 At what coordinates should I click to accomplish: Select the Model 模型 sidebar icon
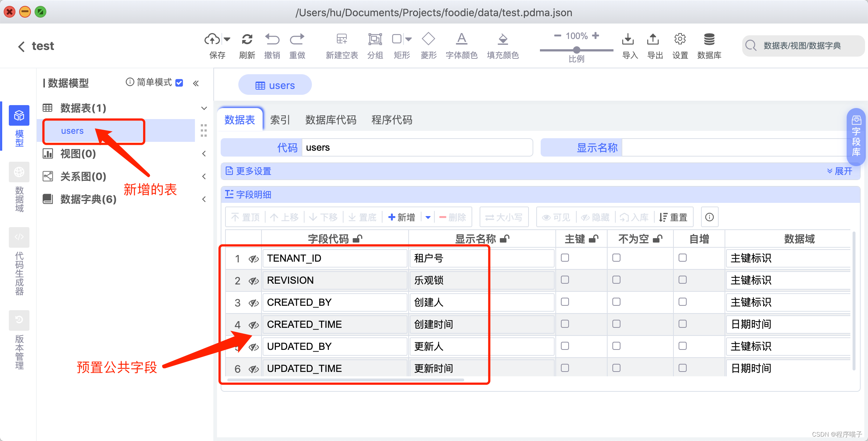coord(19,116)
